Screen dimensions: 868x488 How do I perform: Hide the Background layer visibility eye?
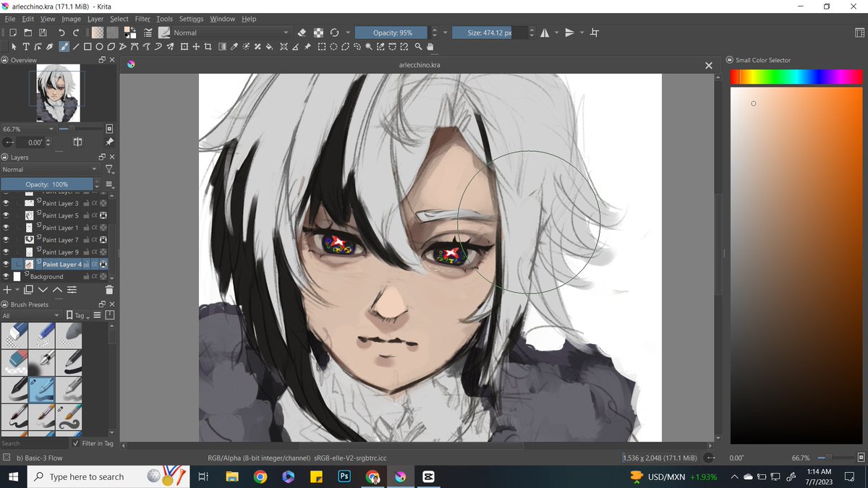[6, 277]
